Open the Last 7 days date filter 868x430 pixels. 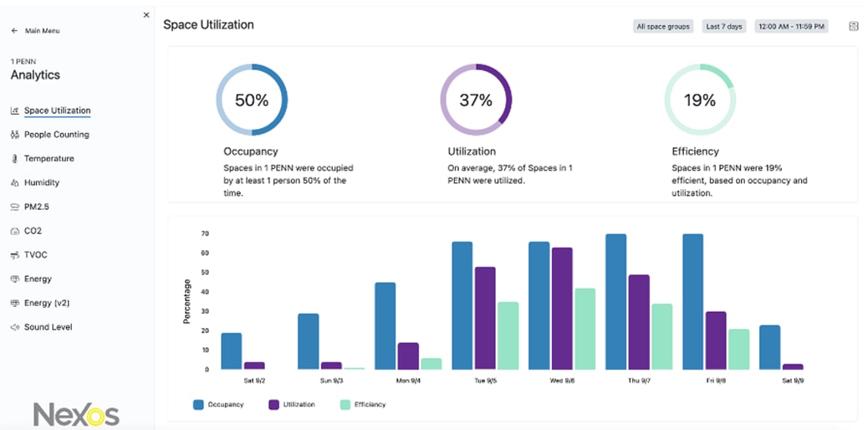coord(724,27)
